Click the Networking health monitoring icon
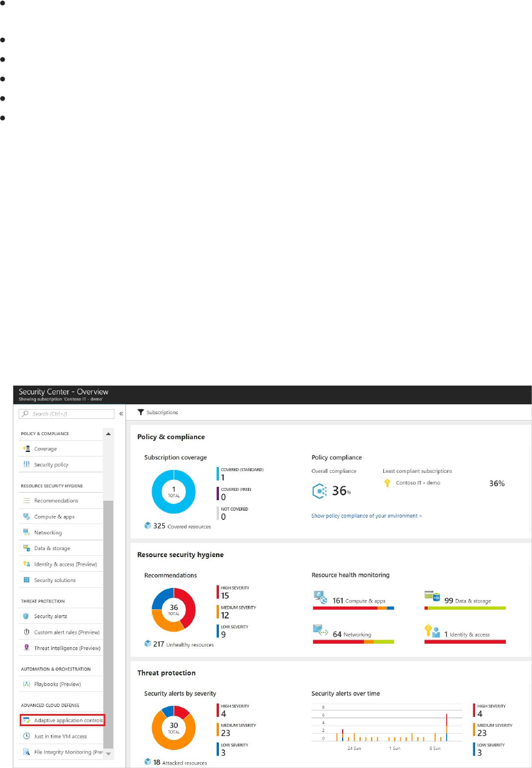Viewport: 532px width, 768px height. 321,631
